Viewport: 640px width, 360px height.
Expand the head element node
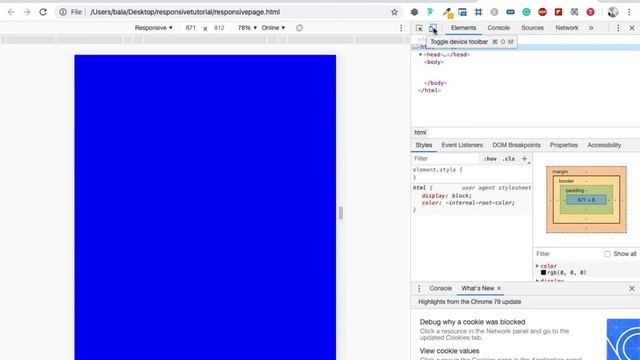420,54
